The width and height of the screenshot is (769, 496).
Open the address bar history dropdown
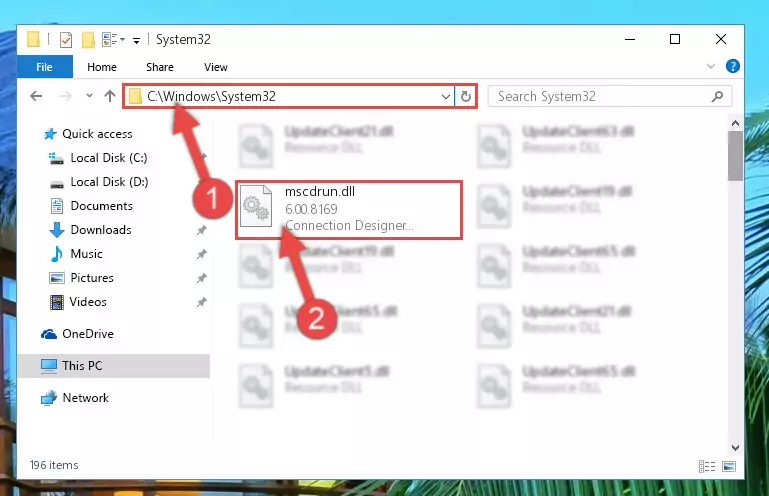click(446, 97)
